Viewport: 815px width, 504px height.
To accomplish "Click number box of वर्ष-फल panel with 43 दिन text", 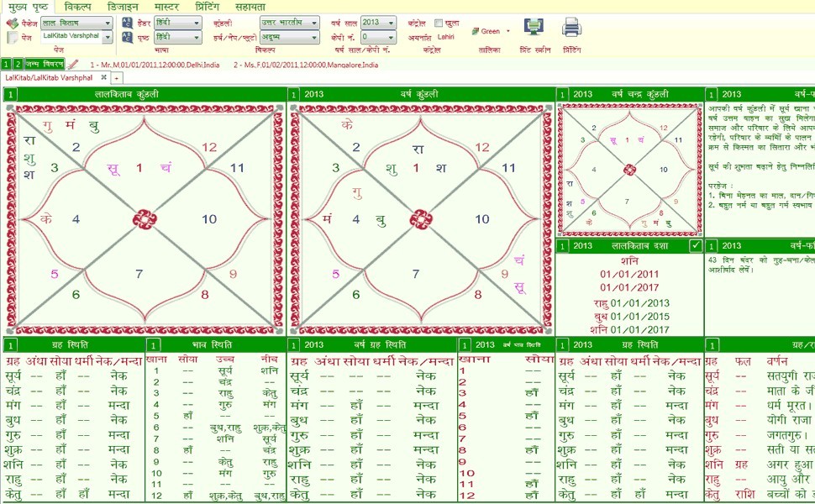I will pyautogui.click(x=711, y=246).
